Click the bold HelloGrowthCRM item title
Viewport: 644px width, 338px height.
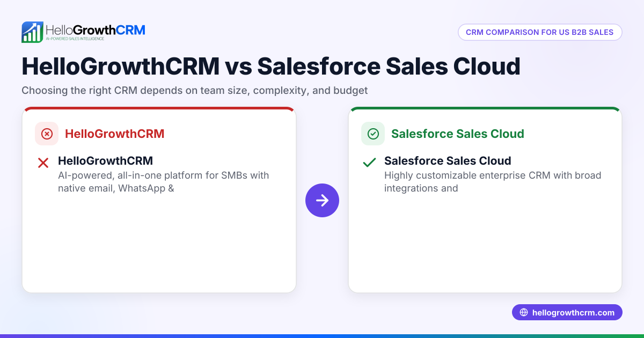[106, 160]
